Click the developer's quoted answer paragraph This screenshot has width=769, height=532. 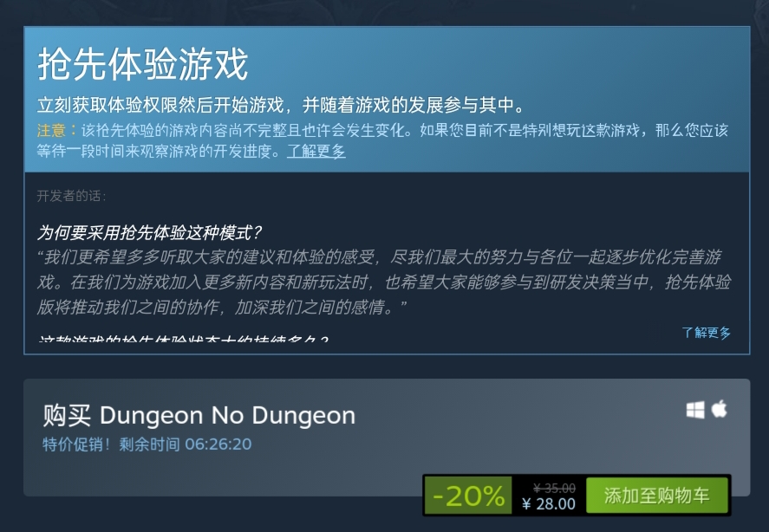[384, 282]
